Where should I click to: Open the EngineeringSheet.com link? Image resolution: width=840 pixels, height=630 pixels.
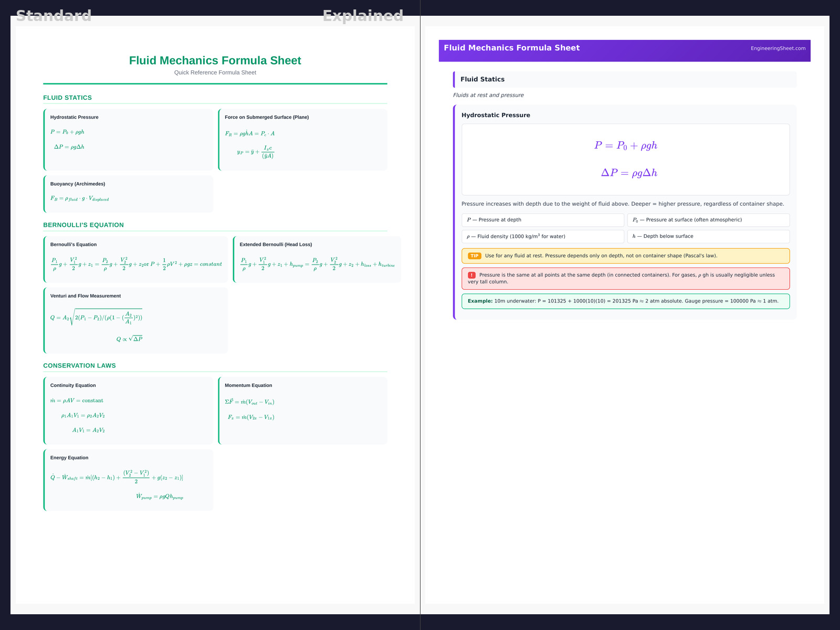(778, 48)
